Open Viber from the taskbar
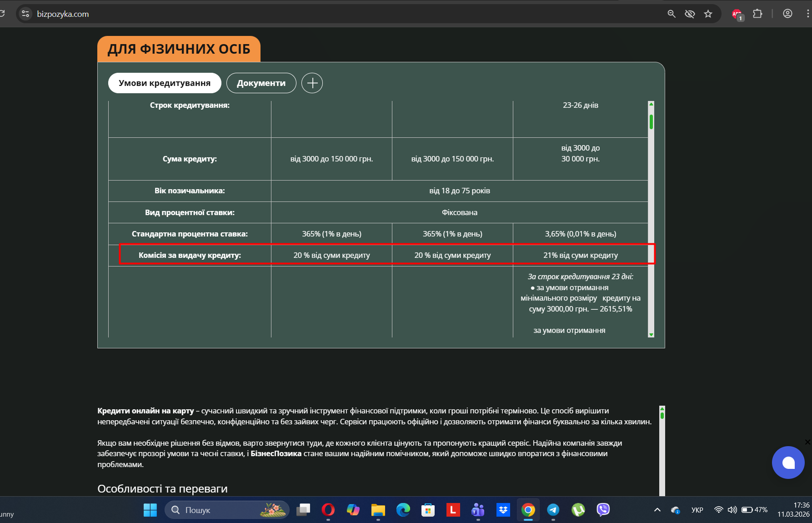812x523 pixels. [x=603, y=510]
